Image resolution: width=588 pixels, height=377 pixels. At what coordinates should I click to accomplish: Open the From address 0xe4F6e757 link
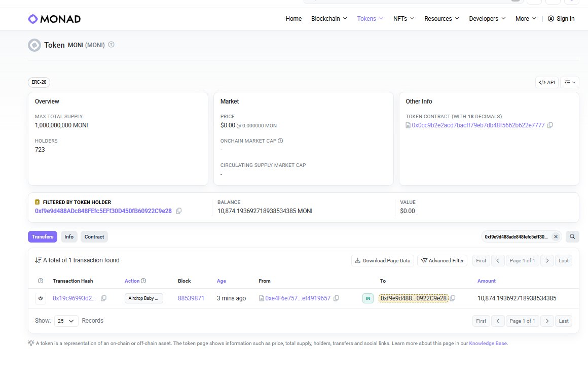coord(298,298)
